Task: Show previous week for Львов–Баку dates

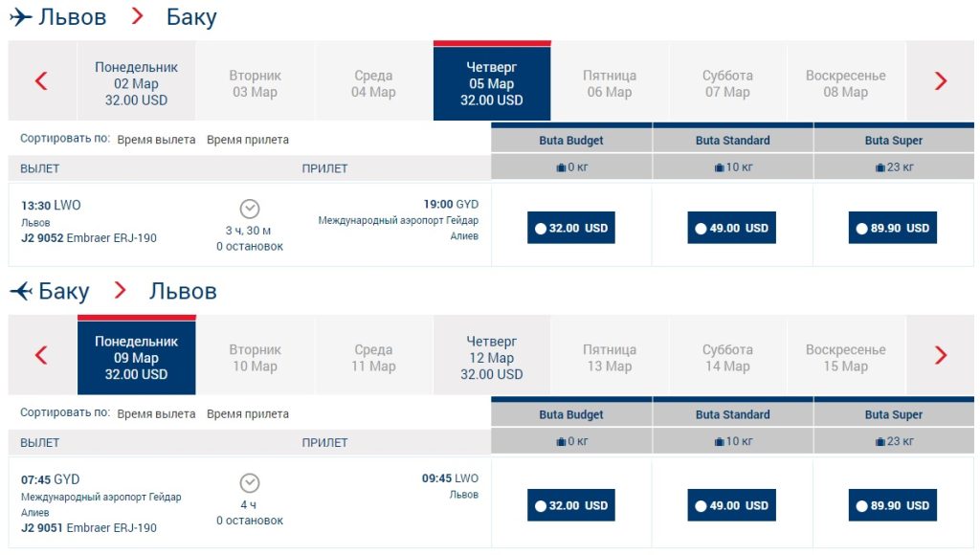Action: (x=41, y=81)
